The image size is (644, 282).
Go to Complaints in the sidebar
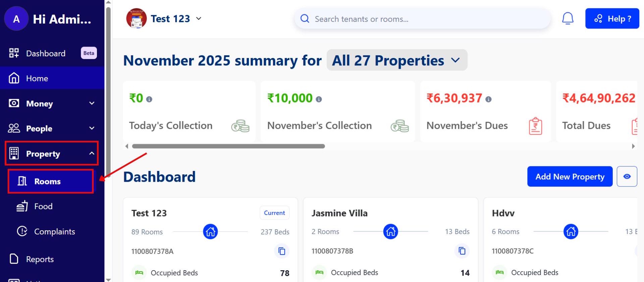tap(54, 231)
